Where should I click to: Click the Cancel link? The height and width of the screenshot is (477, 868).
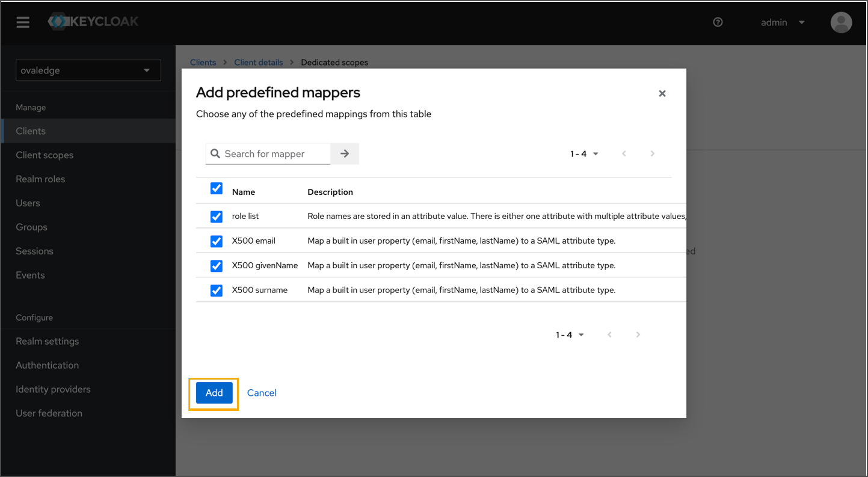point(262,393)
